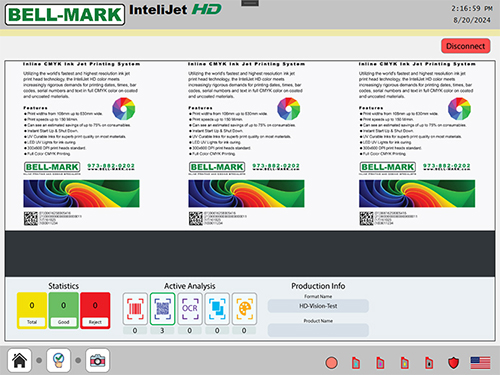Screen dimensions: 500x375
Task: Select the blue pattern match analysis icon
Action: 217,309
